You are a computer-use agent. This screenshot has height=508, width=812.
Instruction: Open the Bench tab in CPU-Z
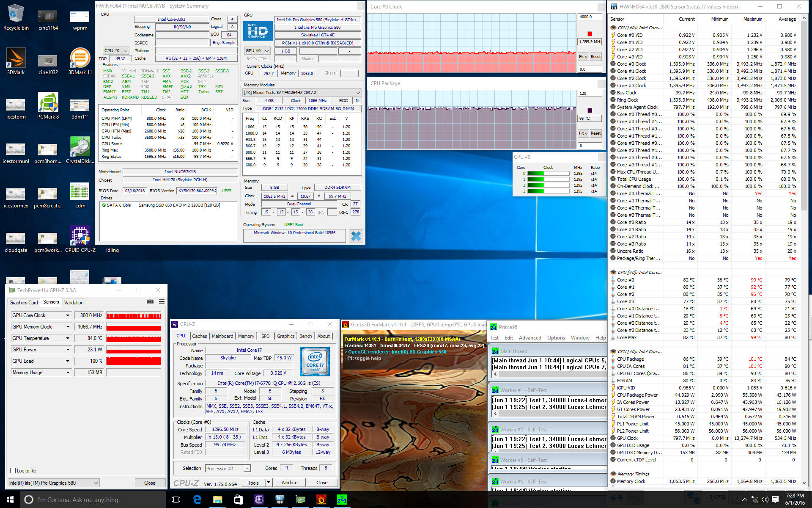(306, 336)
